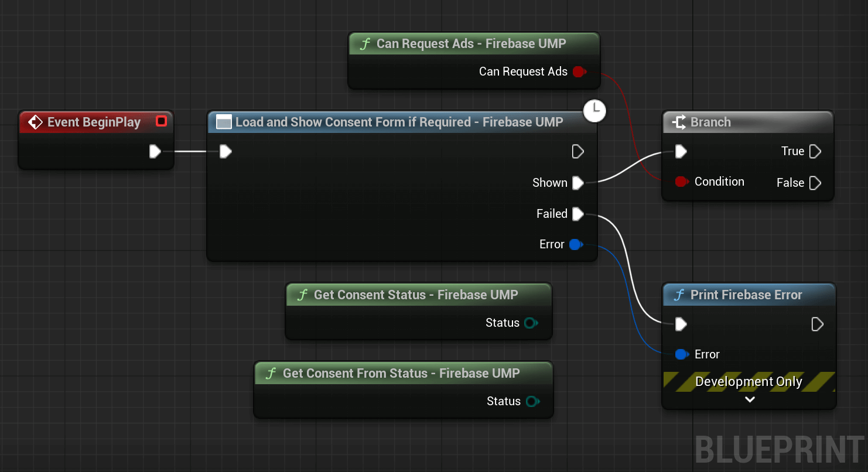This screenshot has height=472, width=868.
Task: Click the Failed execution pin
Action: tap(578, 214)
